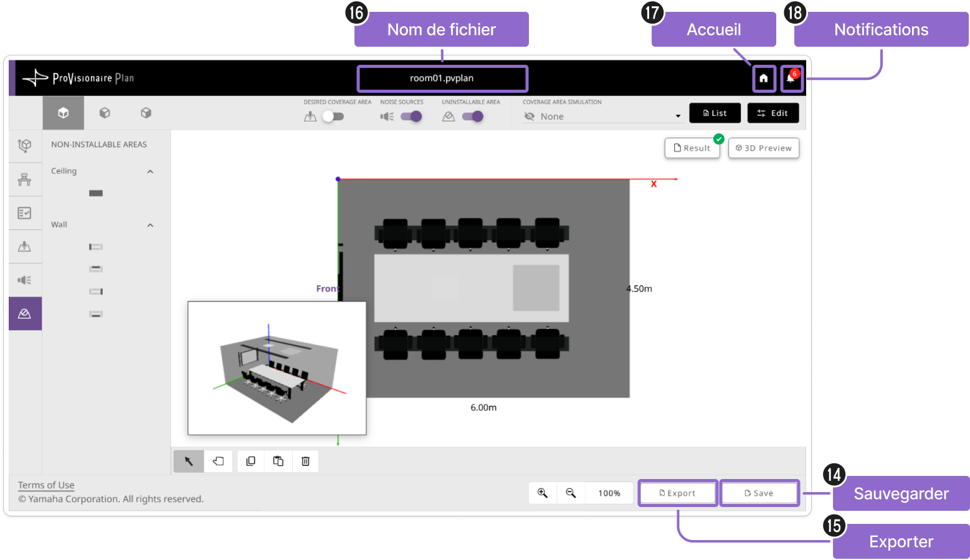Zoom out of the floor plan
This screenshot has height=560, width=970.
[571, 493]
